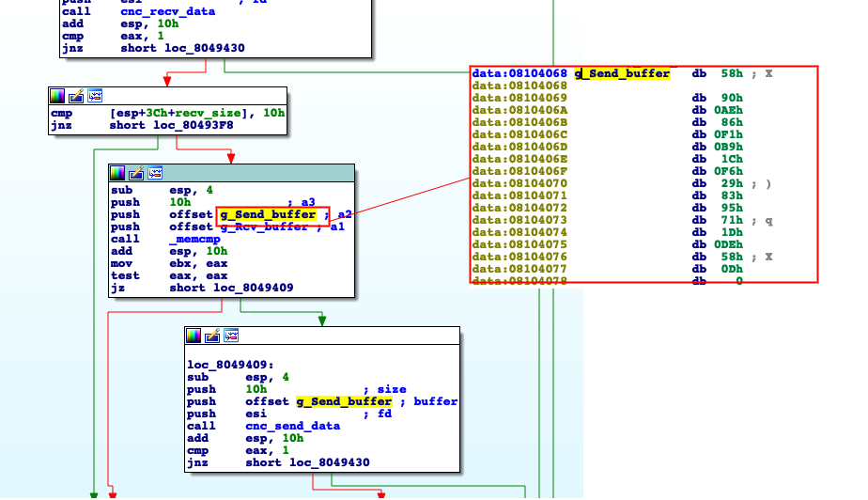The width and height of the screenshot is (868, 500).
Task: Select the 'mov ebx, eax' instruction line
Action: tap(169, 263)
